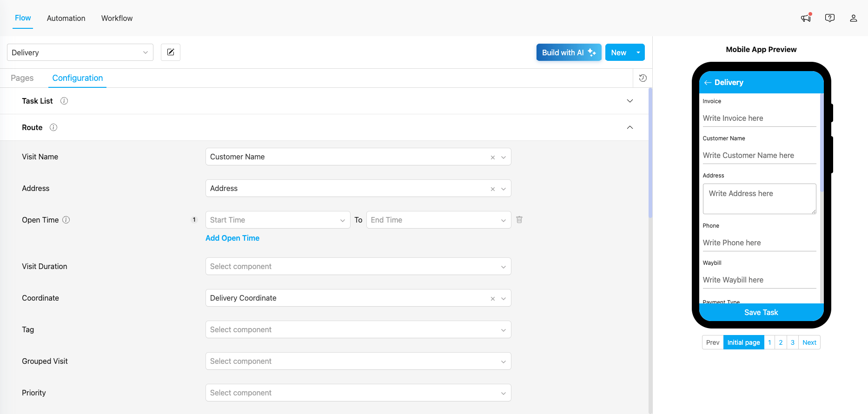Viewport: 868px width, 414px height.
Task: Click the edit flow pencil icon
Action: (x=171, y=52)
